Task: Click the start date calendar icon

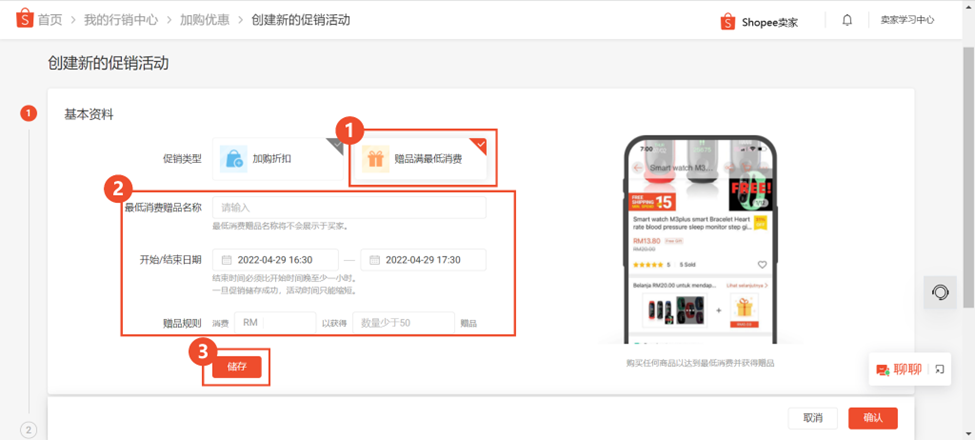Action: click(x=227, y=260)
